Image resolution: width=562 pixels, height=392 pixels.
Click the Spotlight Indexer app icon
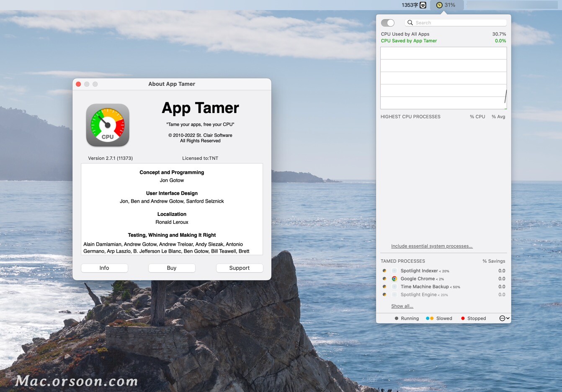click(394, 271)
